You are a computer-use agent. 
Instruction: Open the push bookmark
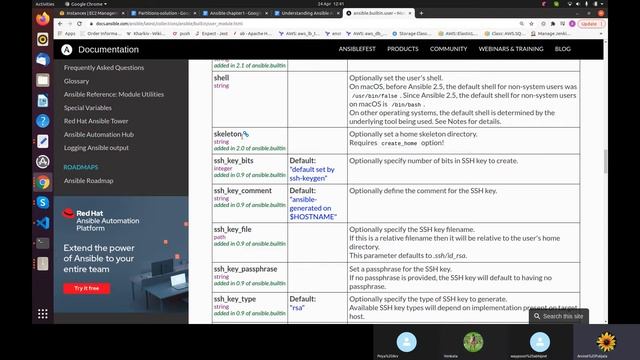181,34
